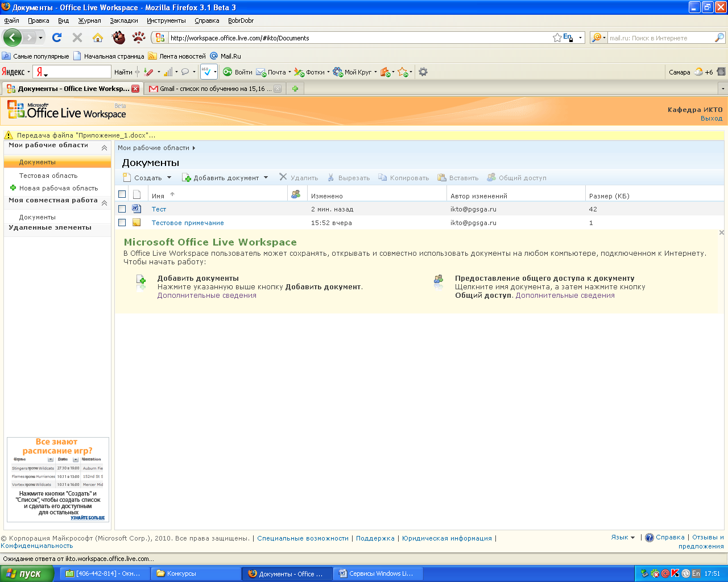Open the Создать dropdown menu
This screenshot has width=728, height=582.
click(147, 177)
